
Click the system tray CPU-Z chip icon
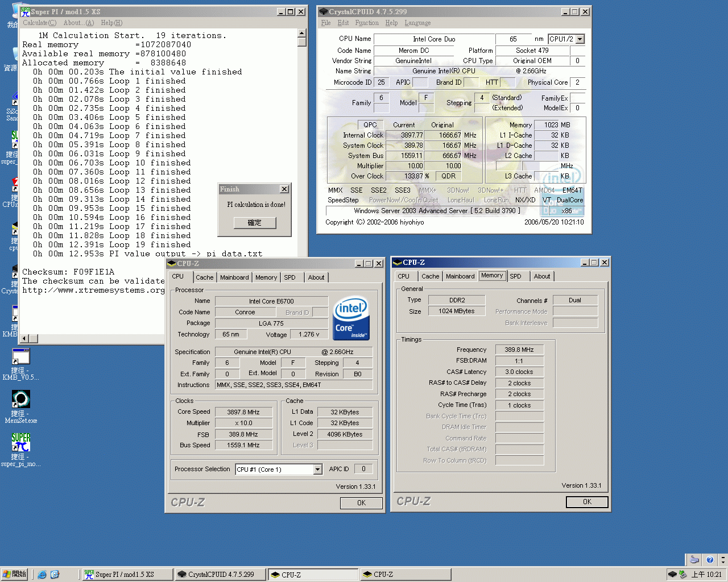(672, 575)
